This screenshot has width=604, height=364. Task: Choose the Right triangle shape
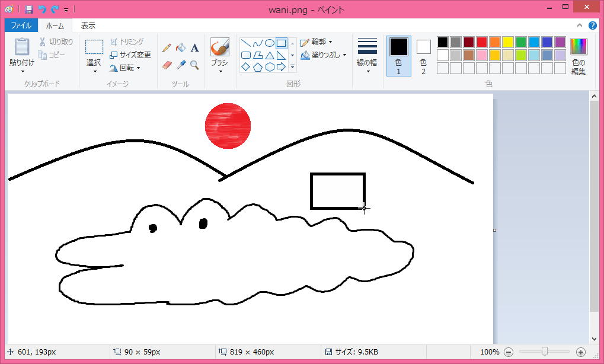pos(282,55)
